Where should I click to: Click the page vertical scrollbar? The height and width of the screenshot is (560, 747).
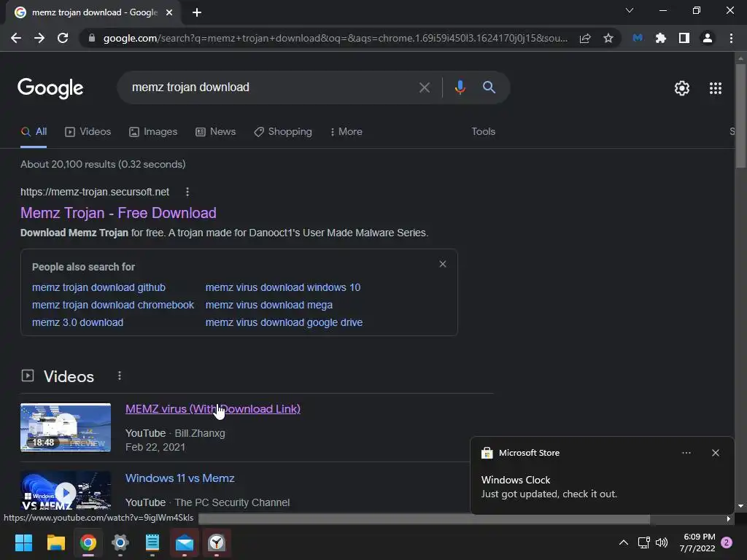click(740, 114)
